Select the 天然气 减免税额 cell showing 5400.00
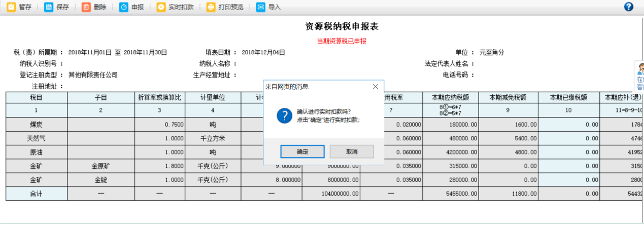Screen dimensions: 644x226 click(x=509, y=138)
